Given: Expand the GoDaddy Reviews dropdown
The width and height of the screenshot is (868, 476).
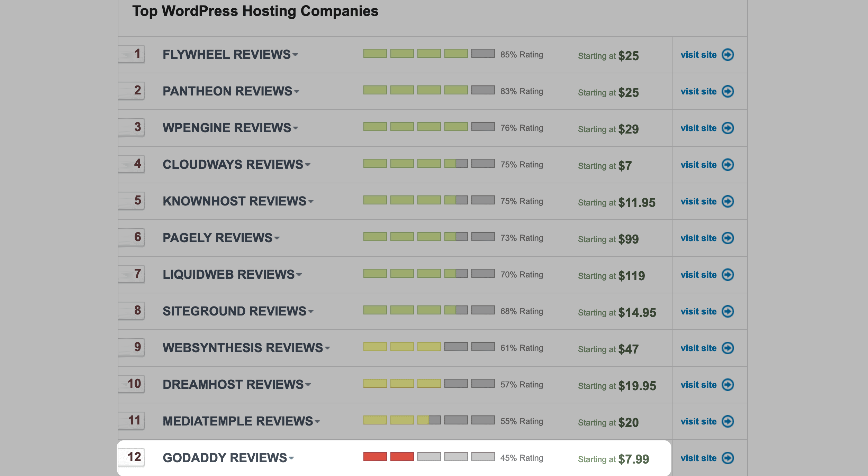Looking at the screenshot, I should pyautogui.click(x=291, y=458).
